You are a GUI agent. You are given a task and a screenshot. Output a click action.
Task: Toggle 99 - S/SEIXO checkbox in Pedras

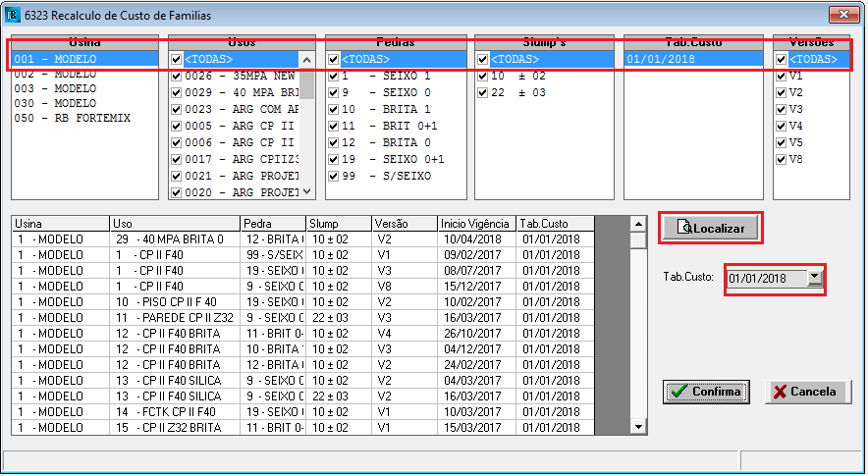[x=333, y=176]
